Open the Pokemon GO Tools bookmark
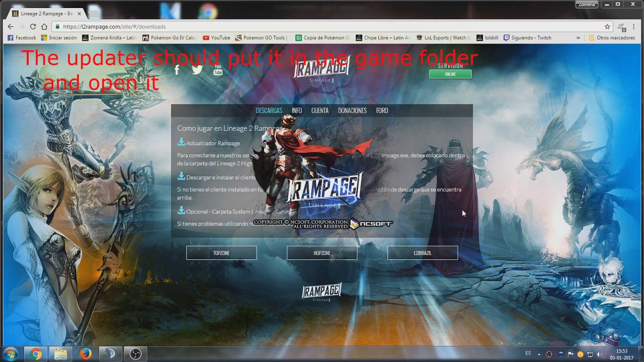The image size is (644, 362). (262, 38)
